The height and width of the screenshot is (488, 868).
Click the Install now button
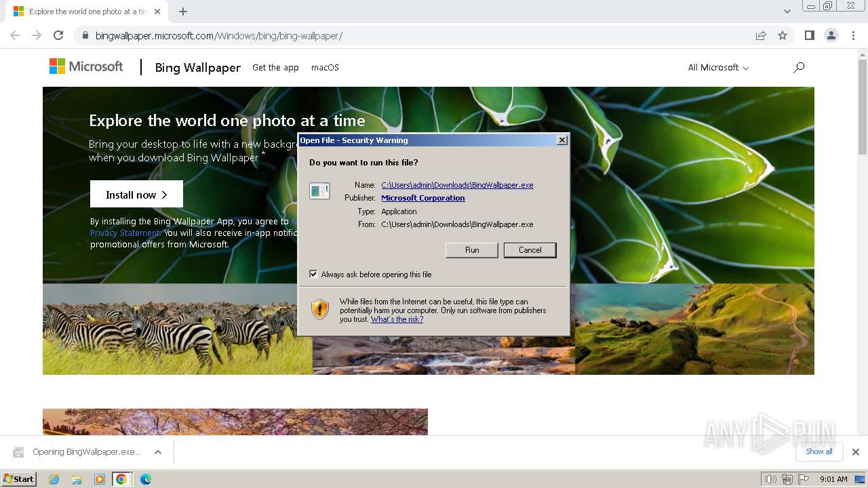(136, 195)
